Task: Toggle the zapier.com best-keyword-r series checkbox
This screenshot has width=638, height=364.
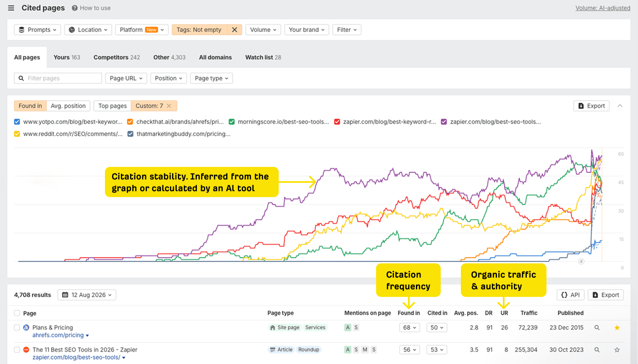Action: [x=337, y=122]
